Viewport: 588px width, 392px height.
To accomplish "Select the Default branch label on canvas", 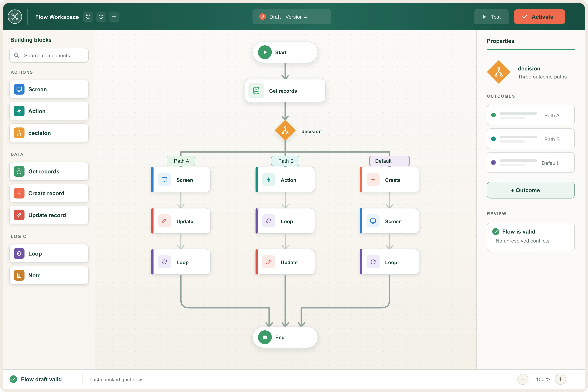I will (x=389, y=161).
